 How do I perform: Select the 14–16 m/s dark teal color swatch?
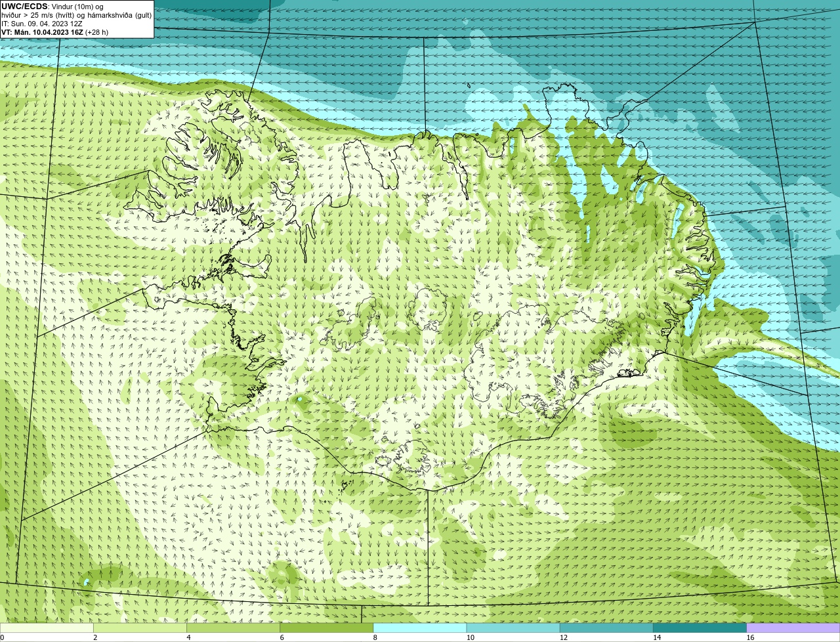point(700,628)
